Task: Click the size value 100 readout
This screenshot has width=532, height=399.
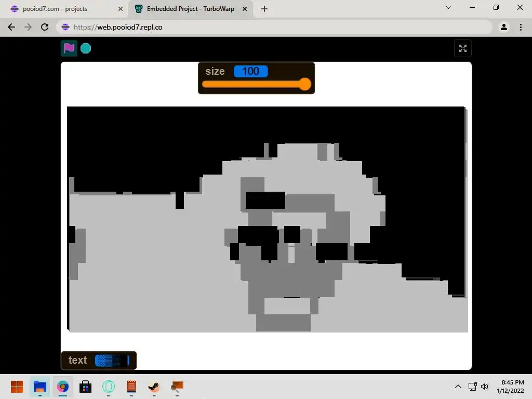Action: click(251, 71)
